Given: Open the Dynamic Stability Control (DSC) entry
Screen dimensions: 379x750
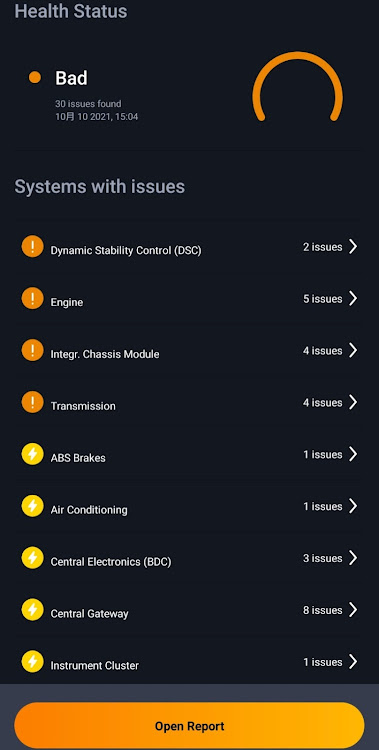Looking at the screenshot, I should click(190, 247).
